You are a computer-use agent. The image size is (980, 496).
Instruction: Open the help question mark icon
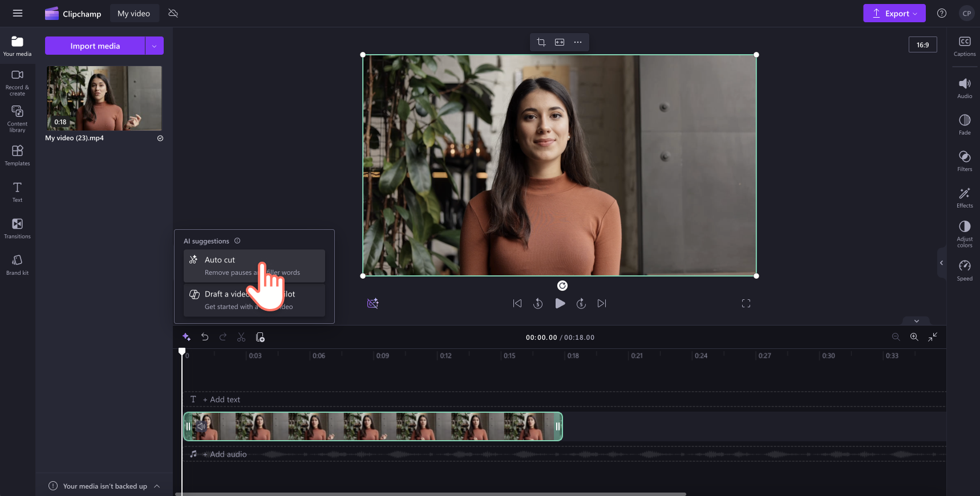[942, 13]
